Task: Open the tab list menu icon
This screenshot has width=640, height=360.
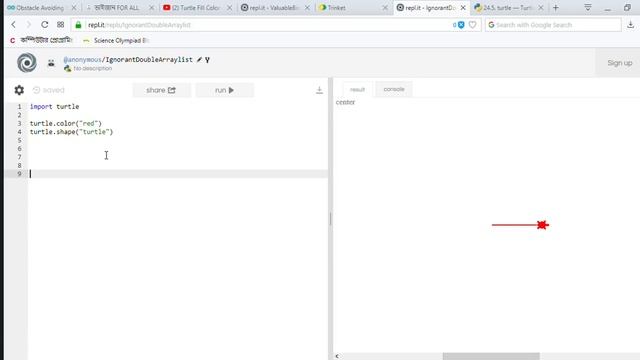Action: [588, 7]
